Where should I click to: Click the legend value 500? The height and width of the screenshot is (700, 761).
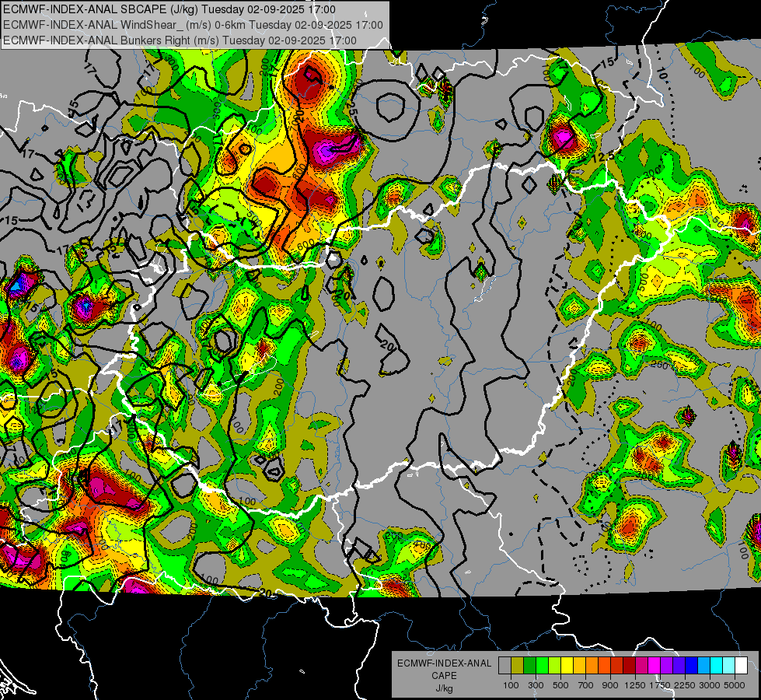(560, 685)
